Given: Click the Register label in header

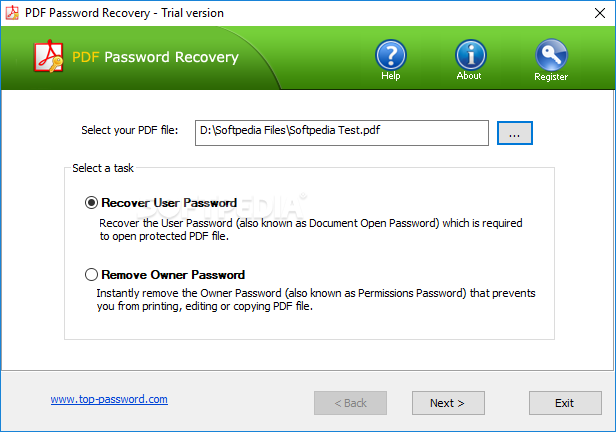Looking at the screenshot, I should point(551,77).
